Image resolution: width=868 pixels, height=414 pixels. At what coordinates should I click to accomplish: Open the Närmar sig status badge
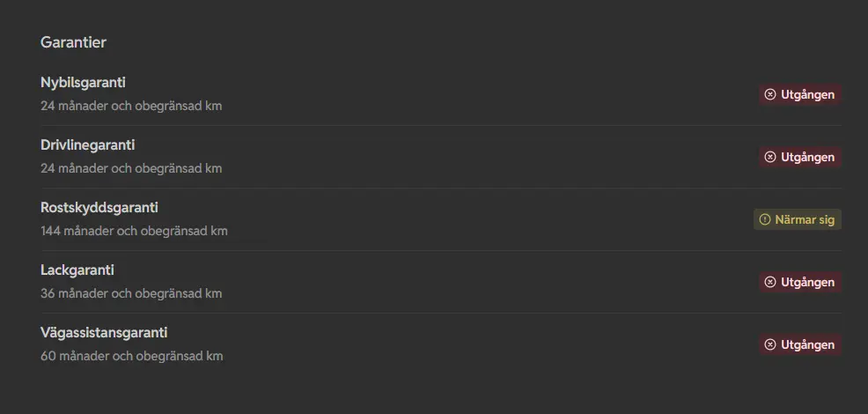(x=798, y=219)
